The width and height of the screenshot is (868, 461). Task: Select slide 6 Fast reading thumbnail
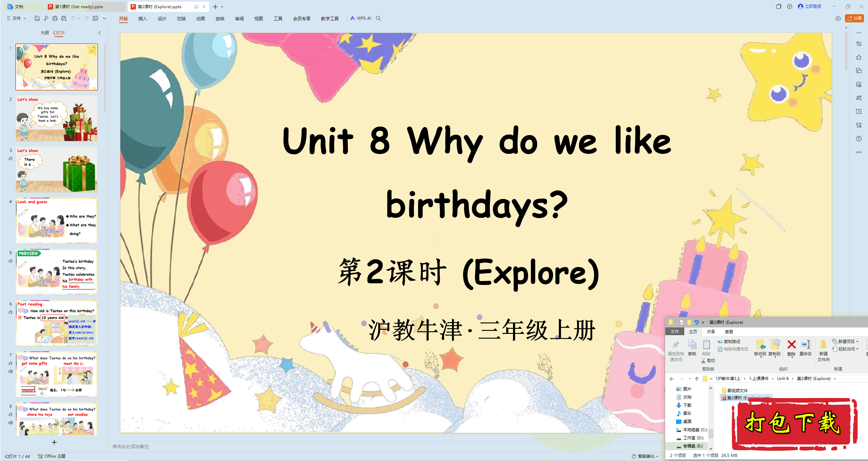pyautogui.click(x=57, y=323)
